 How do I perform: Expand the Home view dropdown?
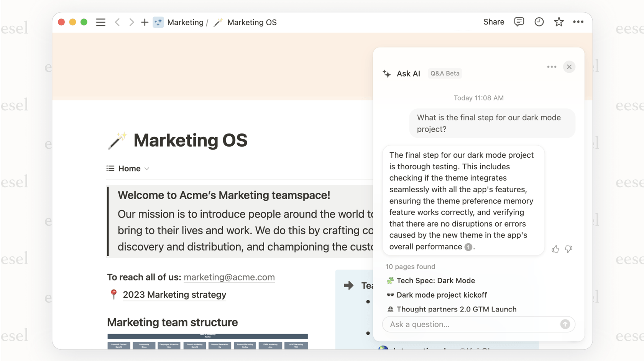147,169
